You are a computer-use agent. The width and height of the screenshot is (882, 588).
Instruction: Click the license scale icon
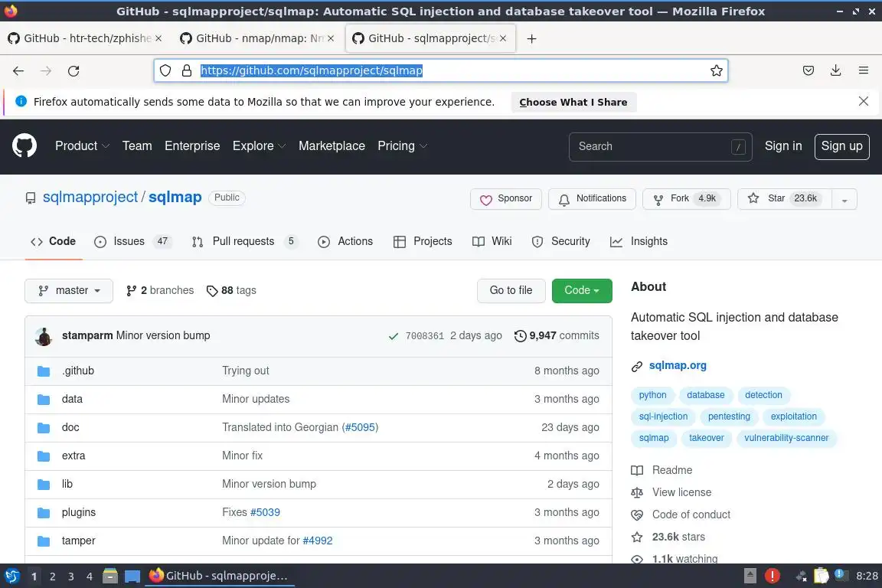click(x=637, y=493)
